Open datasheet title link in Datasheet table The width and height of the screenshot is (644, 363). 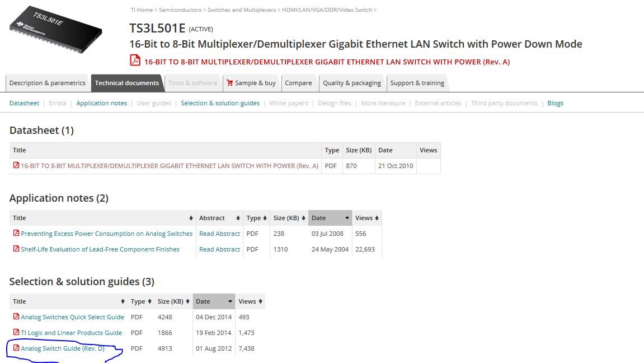click(169, 166)
